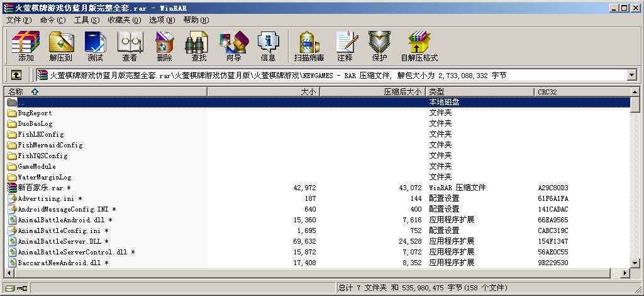This screenshot has height=296, width=644.
Task: Click the size value 69,632
Action: tap(305, 241)
